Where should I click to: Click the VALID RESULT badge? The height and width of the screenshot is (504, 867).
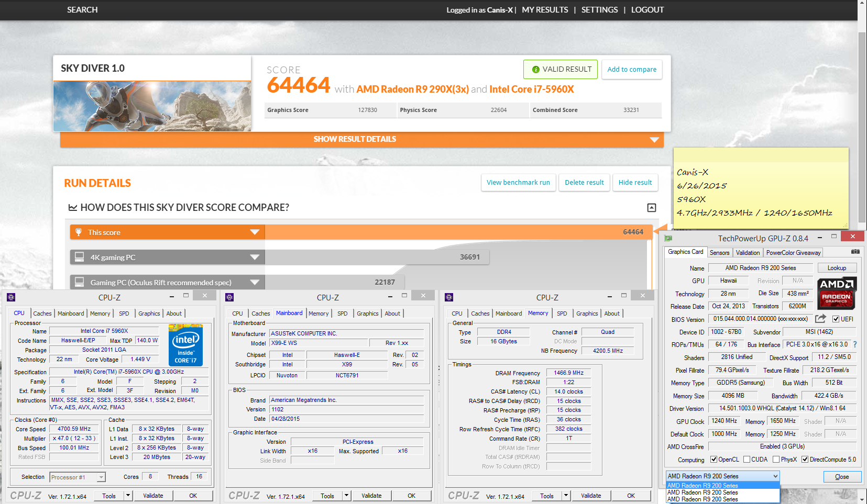(x=561, y=69)
